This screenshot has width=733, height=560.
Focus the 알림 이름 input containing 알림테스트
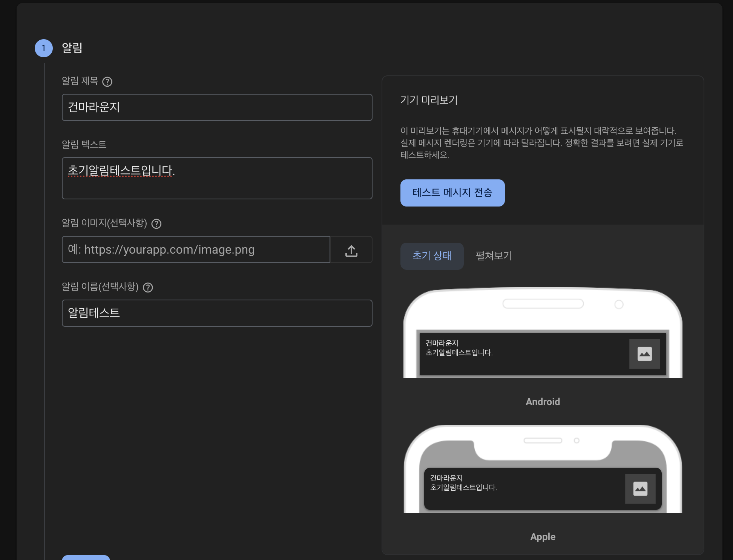(x=217, y=313)
